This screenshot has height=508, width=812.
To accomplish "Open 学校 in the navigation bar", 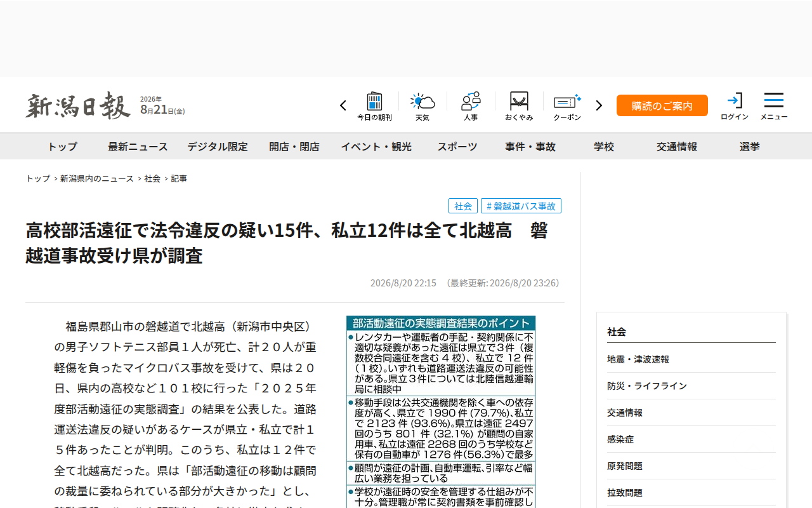I will (x=604, y=147).
